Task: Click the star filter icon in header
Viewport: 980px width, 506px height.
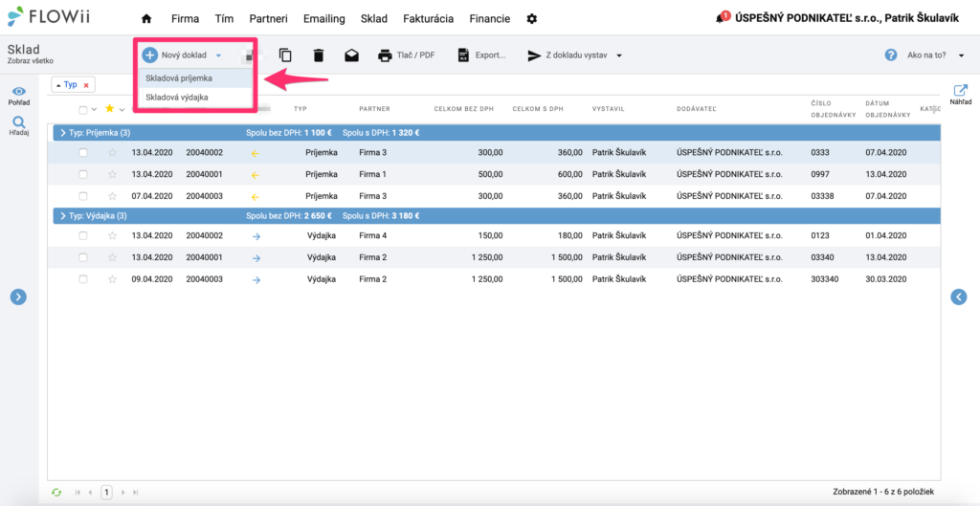Action: 110,109
